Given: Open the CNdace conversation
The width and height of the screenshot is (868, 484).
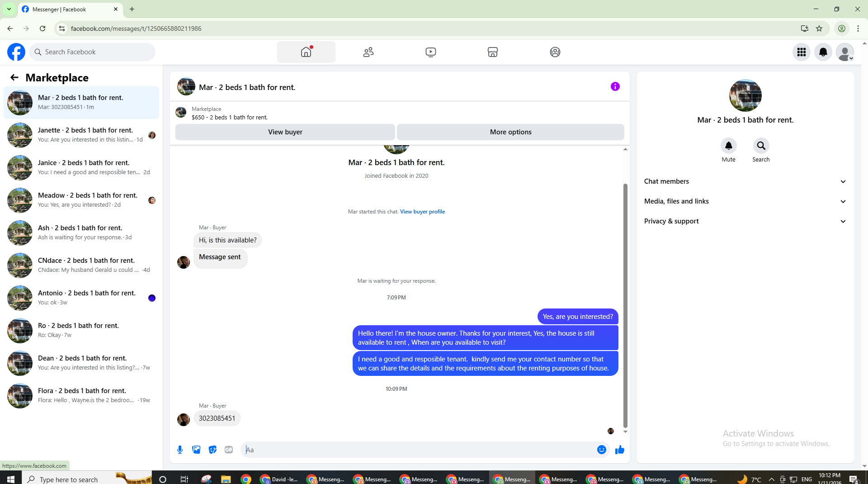Looking at the screenshot, I should [81, 265].
